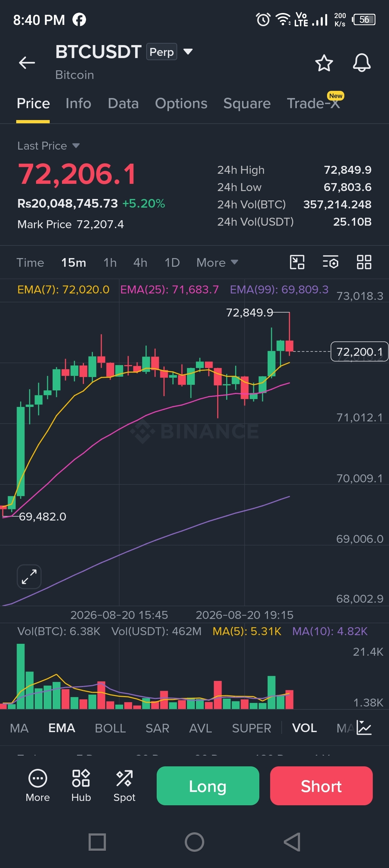Open the chart drawing tools icon
This screenshot has width=389, height=868.
tap(297, 262)
